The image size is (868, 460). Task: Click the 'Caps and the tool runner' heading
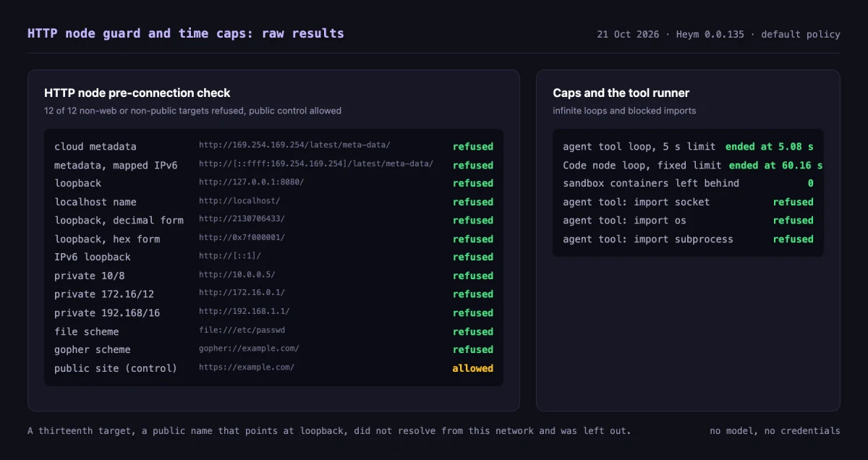pos(621,93)
